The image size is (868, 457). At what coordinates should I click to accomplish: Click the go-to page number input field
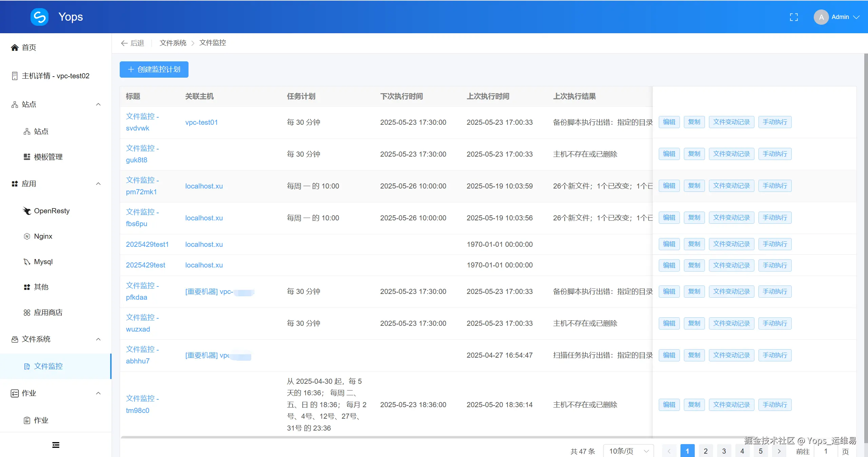pyautogui.click(x=826, y=451)
